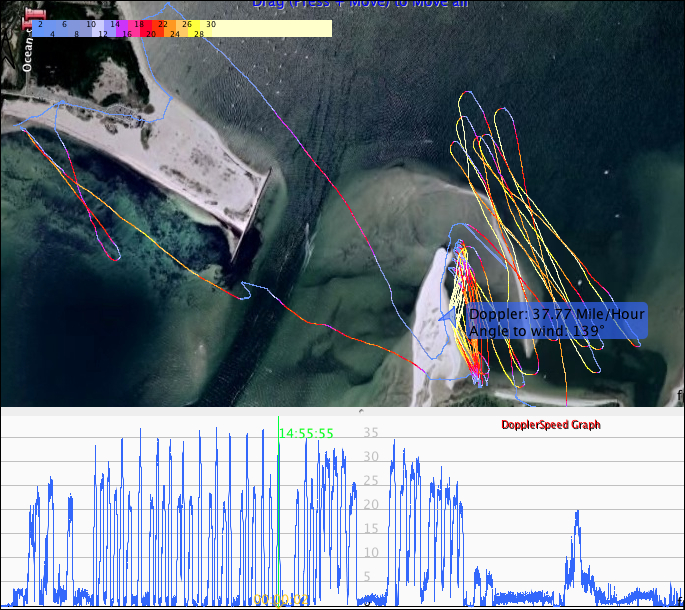685x610 pixels.
Task: Click the green 14:55:55 time cursor label
Action: tap(306, 433)
